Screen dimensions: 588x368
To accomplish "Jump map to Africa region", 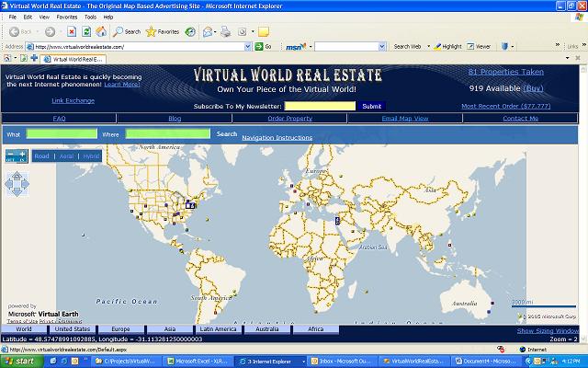I will (316, 329).
